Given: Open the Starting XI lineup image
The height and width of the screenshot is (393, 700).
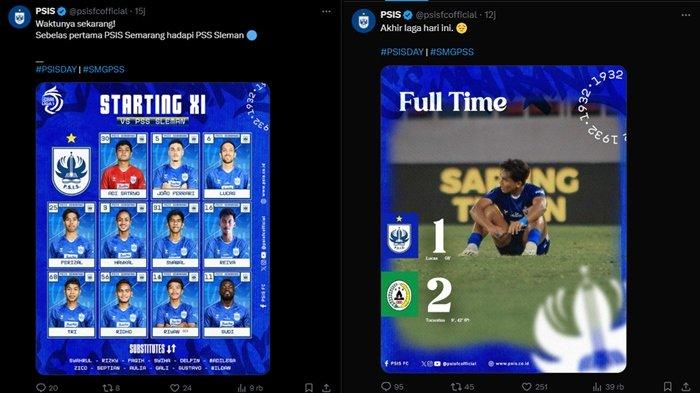Looking at the screenshot, I should pos(153,228).
